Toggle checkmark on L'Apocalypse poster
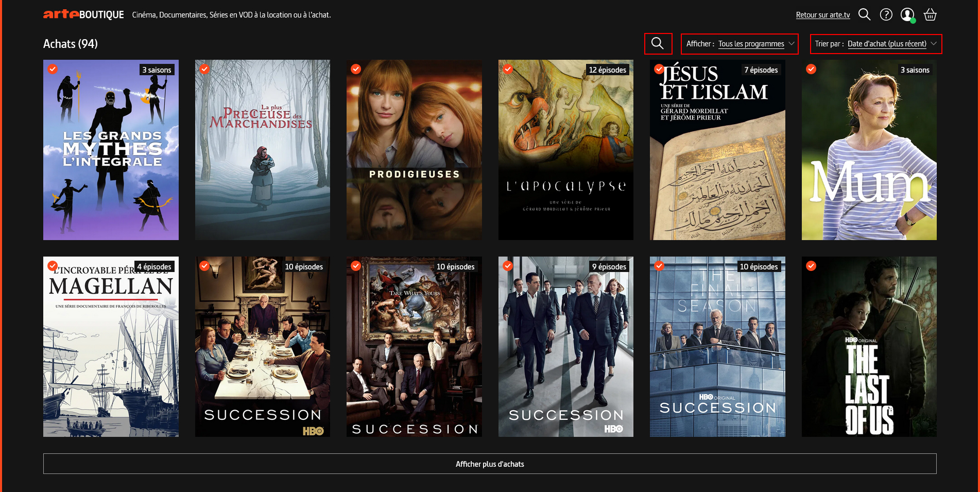Viewport: 980px width, 492px height. [x=508, y=69]
